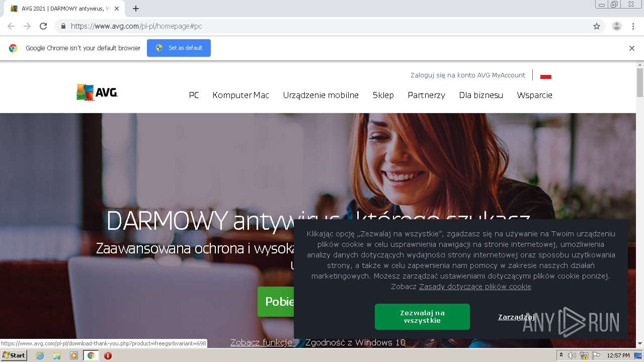The image size is (644, 362).
Task: Bookmark this page with the star icon
Action: click(597, 26)
